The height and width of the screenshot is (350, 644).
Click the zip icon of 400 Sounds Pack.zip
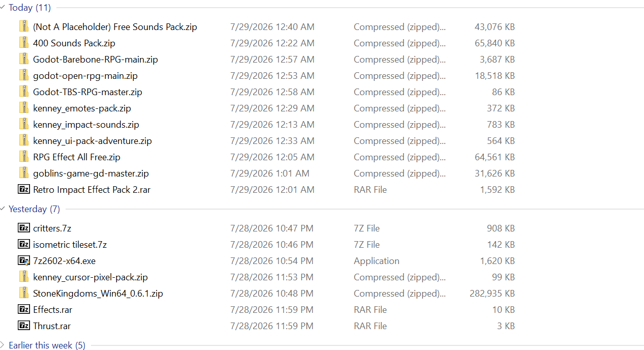coord(24,43)
